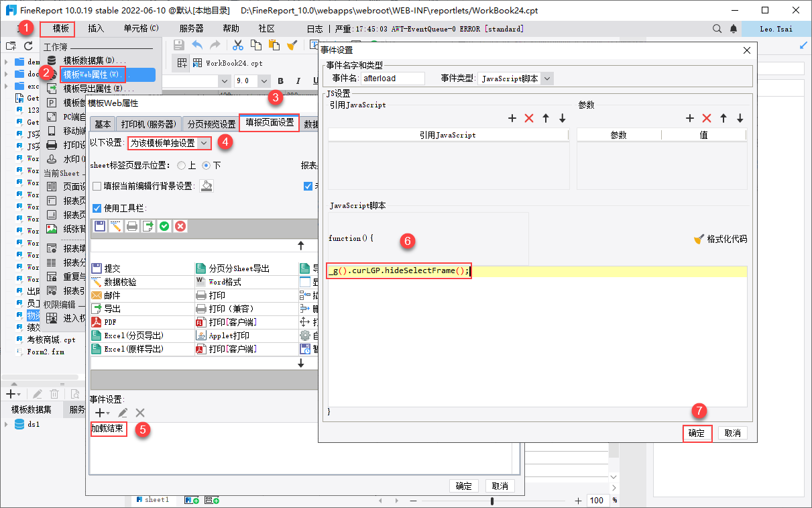Select 邮件 tool in list
The image size is (812, 508).
coord(142,295)
